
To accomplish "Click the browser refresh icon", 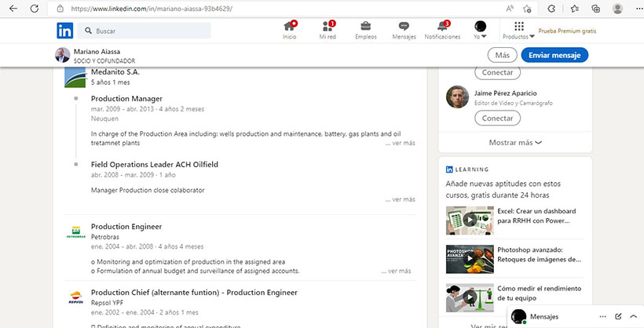I will [35, 9].
